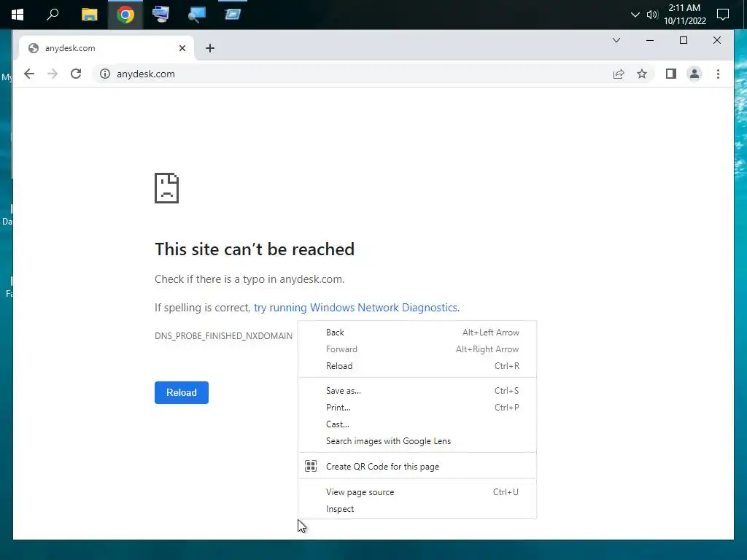Open taskbar search magnifier

[x=53, y=15]
